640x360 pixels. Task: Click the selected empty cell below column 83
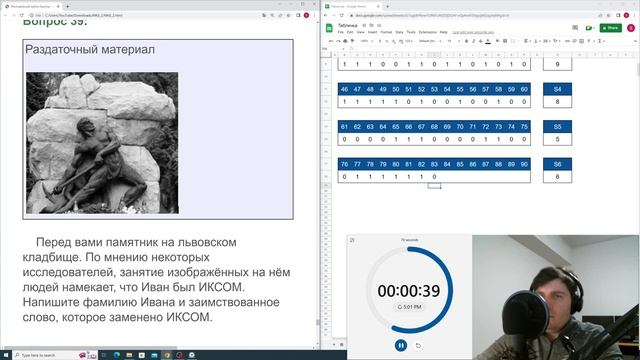[x=434, y=186]
